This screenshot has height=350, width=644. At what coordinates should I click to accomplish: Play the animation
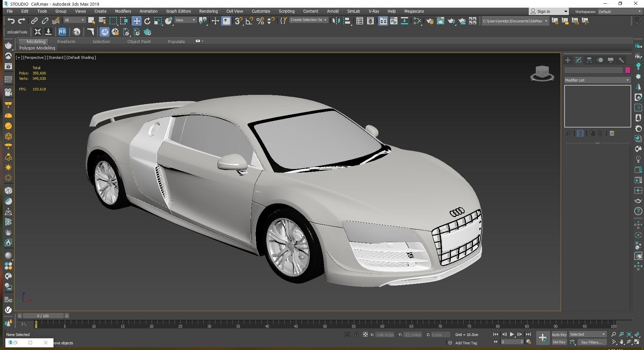[x=512, y=334]
